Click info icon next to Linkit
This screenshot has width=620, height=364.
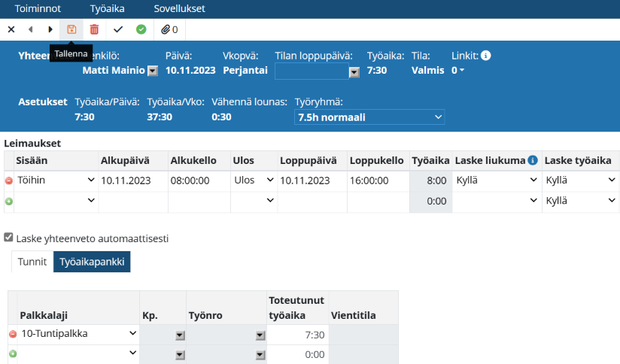486,56
